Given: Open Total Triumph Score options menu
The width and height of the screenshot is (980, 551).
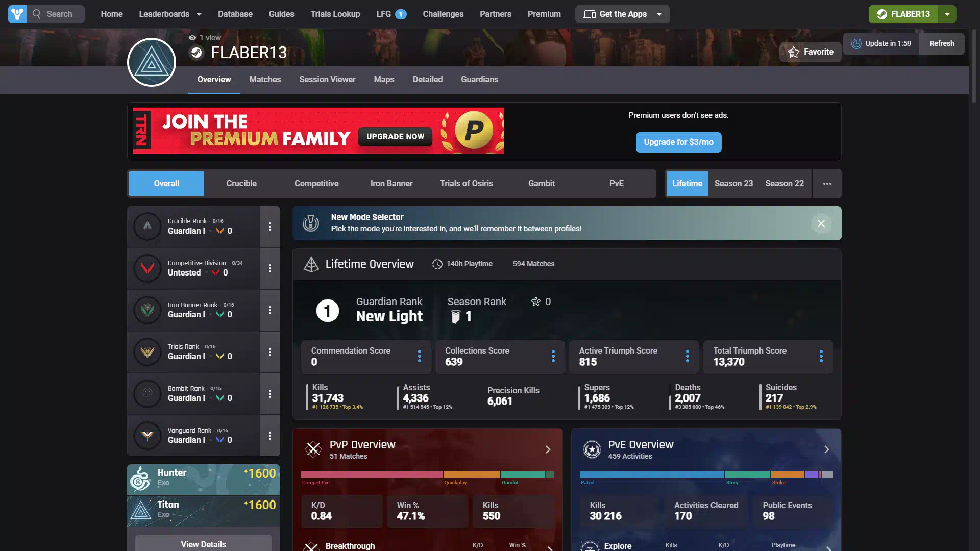Looking at the screenshot, I should (821, 356).
